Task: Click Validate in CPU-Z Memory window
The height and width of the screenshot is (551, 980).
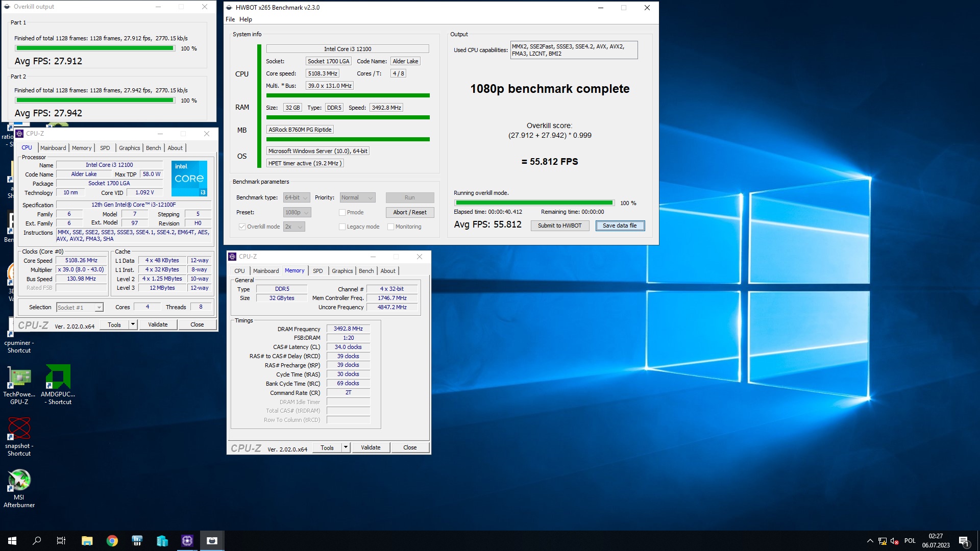Action: pyautogui.click(x=371, y=447)
